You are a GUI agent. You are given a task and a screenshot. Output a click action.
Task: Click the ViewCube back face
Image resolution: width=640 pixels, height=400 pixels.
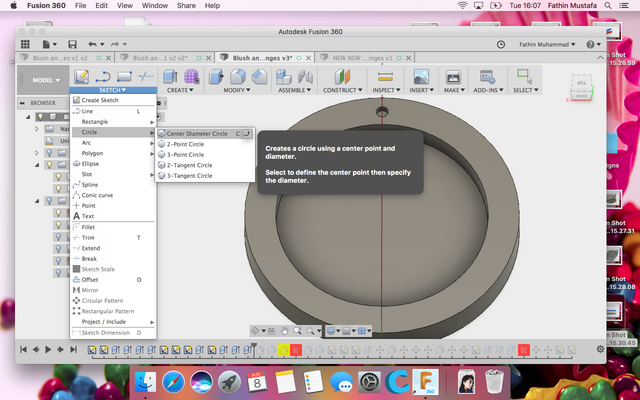pyautogui.click(x=581, y=96)
